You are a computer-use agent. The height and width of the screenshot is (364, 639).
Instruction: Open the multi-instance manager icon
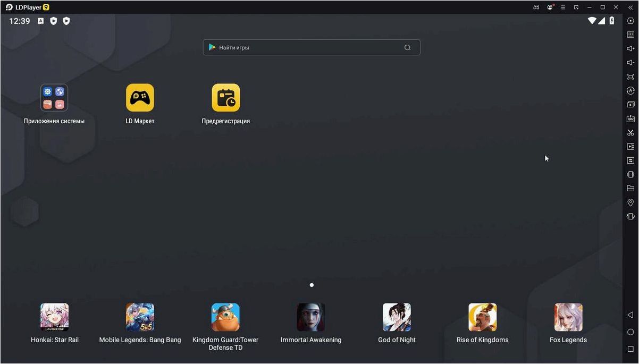coord(630,105)
